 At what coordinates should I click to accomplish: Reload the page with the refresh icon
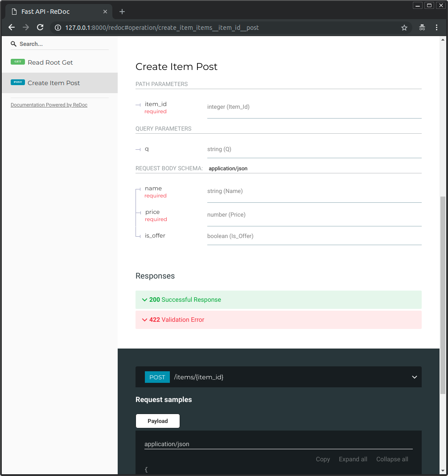tap(40, 28)
